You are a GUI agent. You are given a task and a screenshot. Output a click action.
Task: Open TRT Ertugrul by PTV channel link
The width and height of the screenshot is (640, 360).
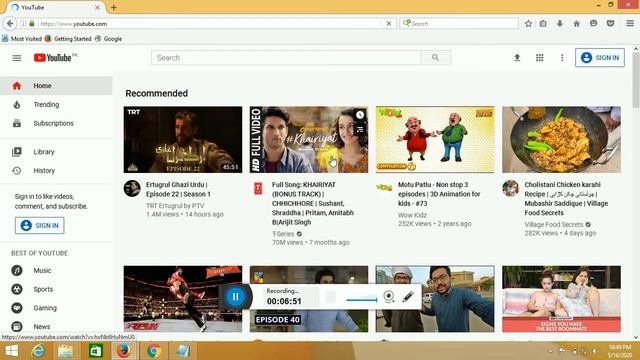coord(175,206)
